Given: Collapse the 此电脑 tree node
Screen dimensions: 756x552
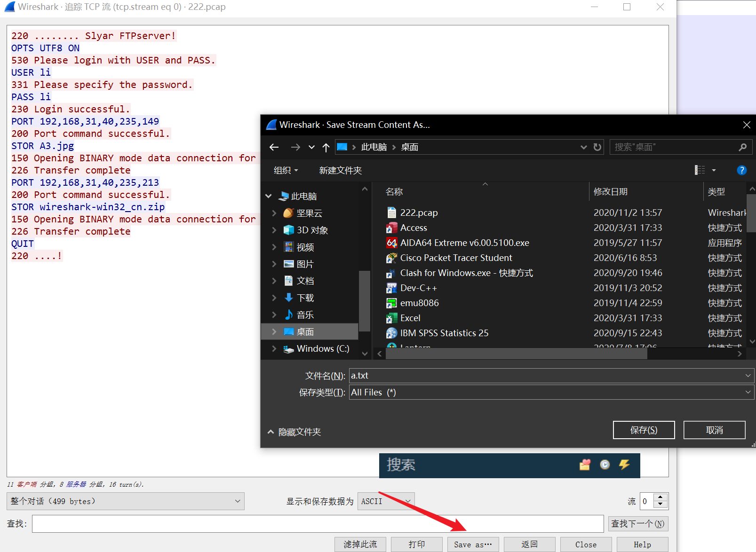Looking at the screenshot, I should (269, 196).
